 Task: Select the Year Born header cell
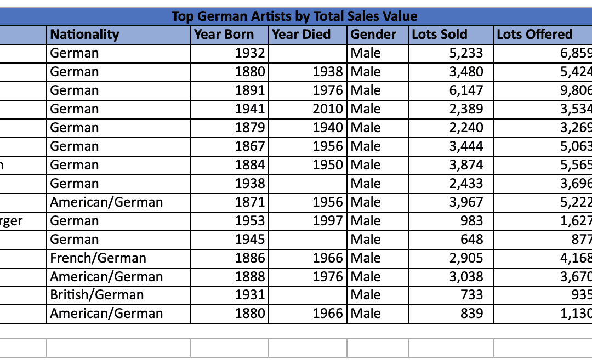230,35
